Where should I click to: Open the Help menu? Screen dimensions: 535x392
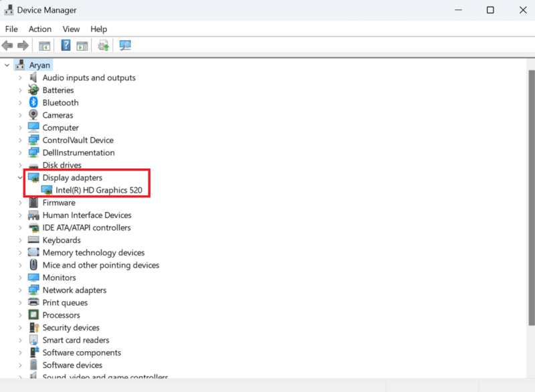tap(98, 29)
